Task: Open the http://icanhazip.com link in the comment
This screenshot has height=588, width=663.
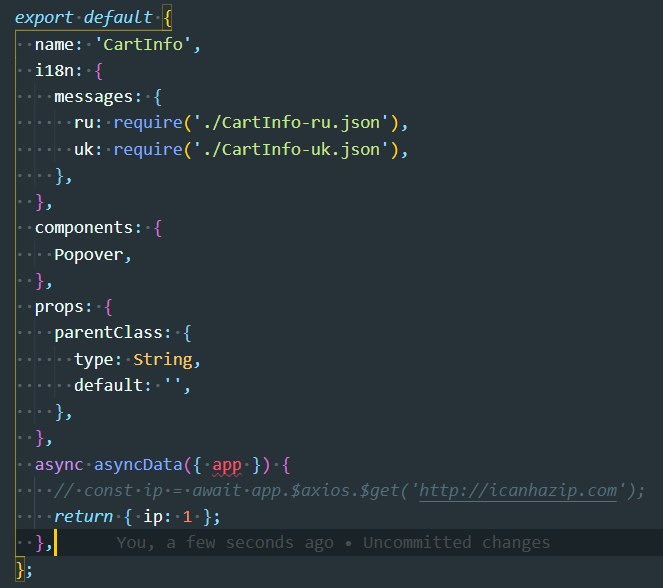Action: click(x=518, y=490)
